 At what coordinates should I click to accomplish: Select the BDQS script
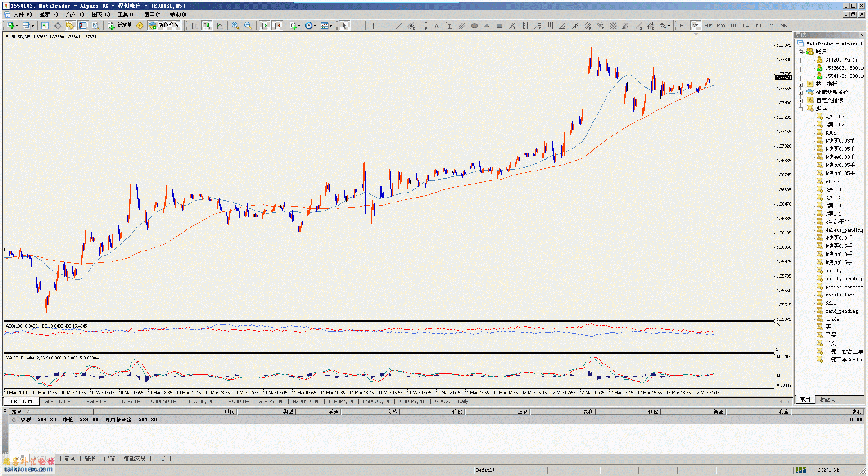pyautogui.click(x=831, y=133)
